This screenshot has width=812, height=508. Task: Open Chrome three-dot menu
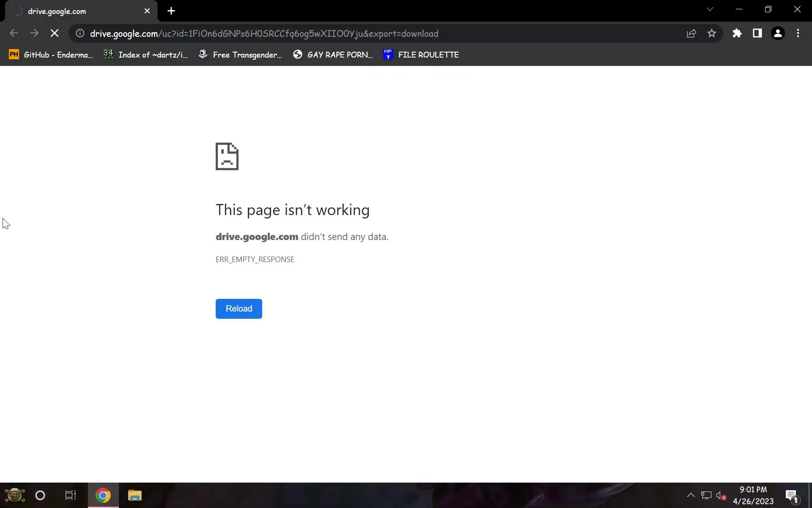click(x=798, y=33)
